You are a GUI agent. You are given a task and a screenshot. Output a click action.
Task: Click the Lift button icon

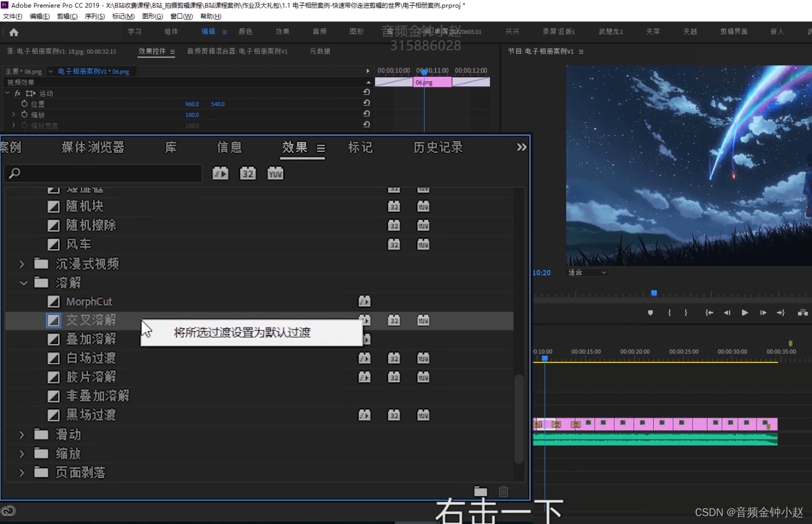click(x=802, y=312)
